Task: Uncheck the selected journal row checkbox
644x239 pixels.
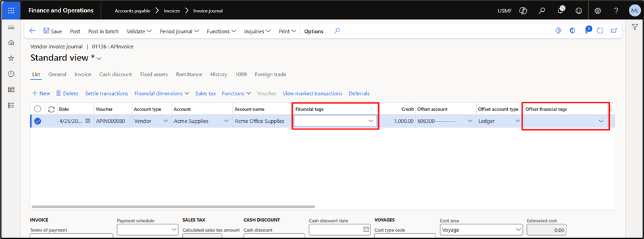Action: click(x=37, y=121)
